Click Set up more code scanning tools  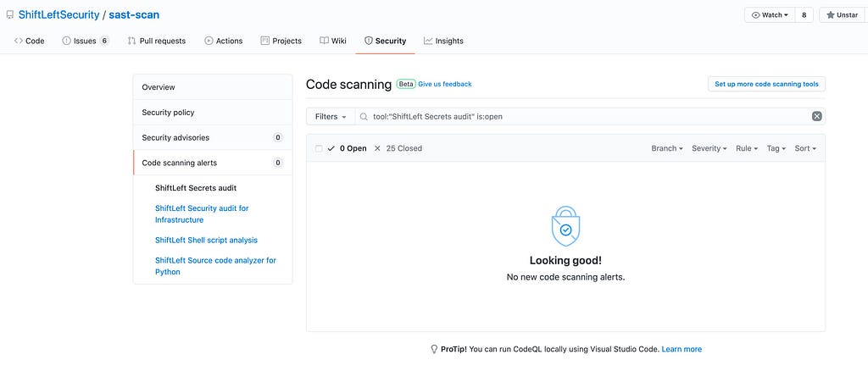766,84
